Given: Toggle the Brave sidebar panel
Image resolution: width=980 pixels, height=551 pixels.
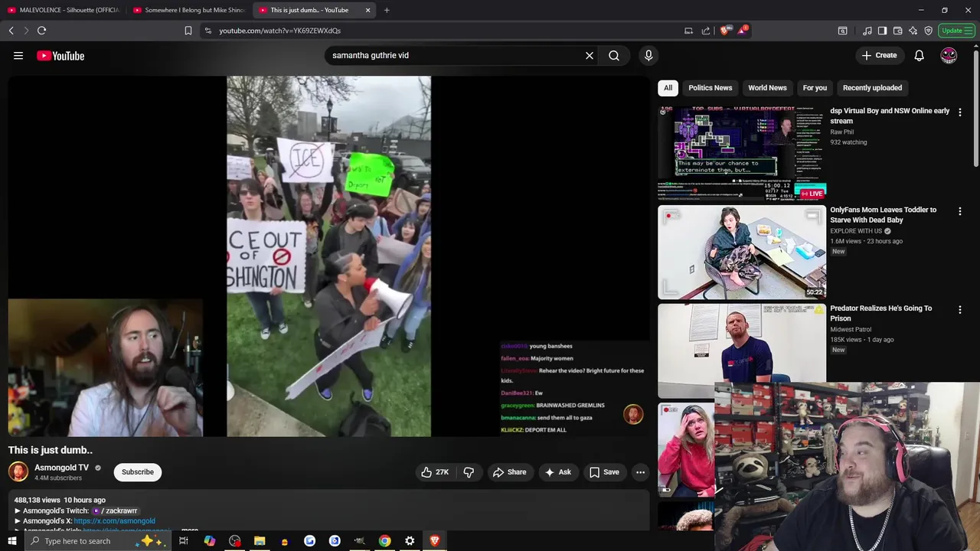Looking at the screenshot, I should (882, 31).
